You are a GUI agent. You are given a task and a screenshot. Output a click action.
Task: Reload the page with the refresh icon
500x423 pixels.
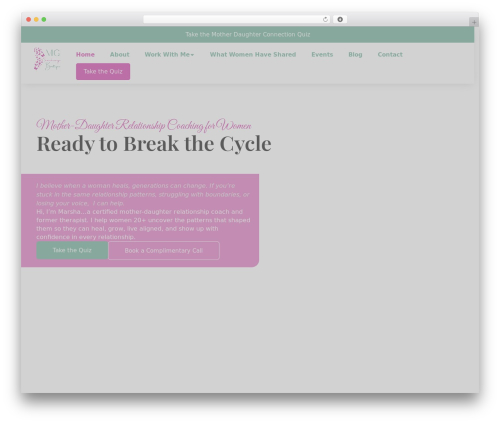click(x=325, y=20)
